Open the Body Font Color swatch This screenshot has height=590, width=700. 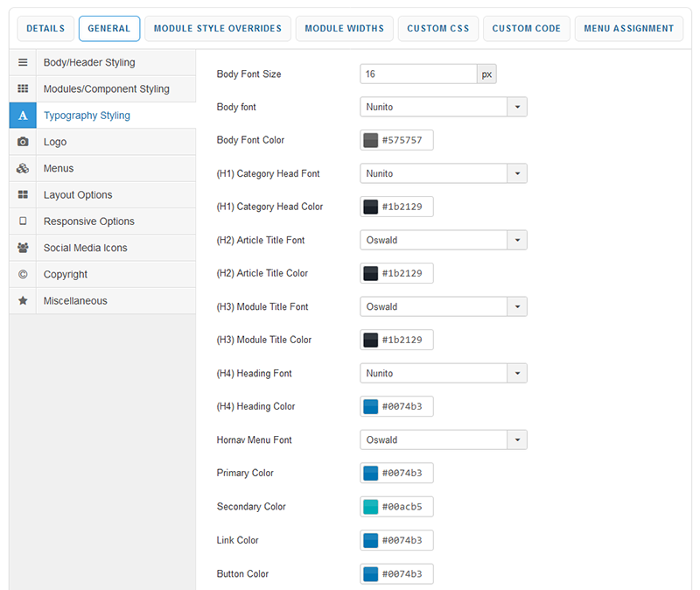(x=370, y=140)
